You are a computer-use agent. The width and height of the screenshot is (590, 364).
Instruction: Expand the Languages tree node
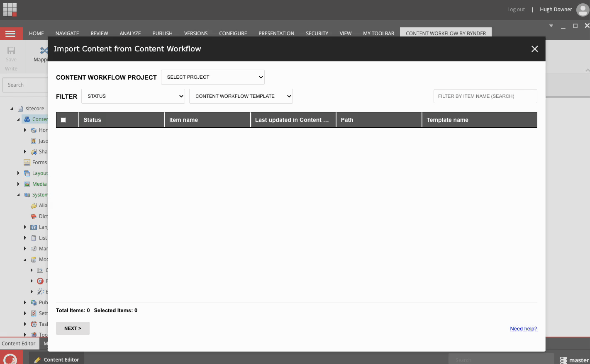[25, 227]
